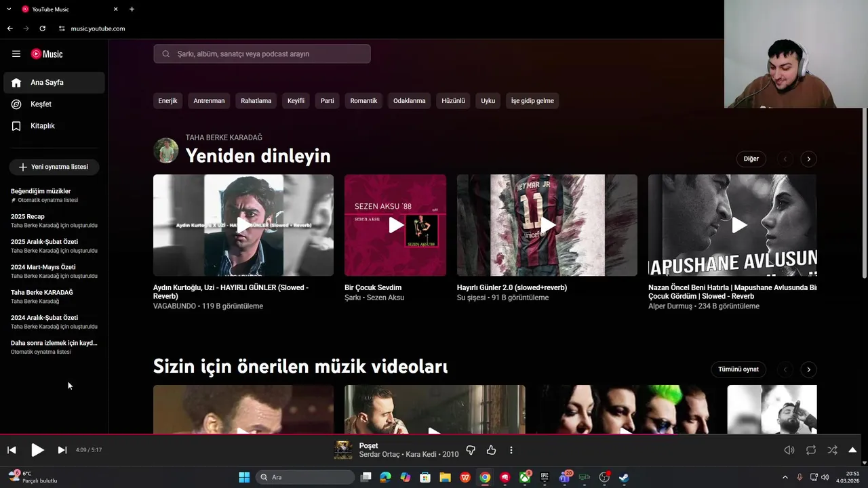Select the Keyifli mood chip
This screenshot has height=488, width=868.
[x=296, y=101]
